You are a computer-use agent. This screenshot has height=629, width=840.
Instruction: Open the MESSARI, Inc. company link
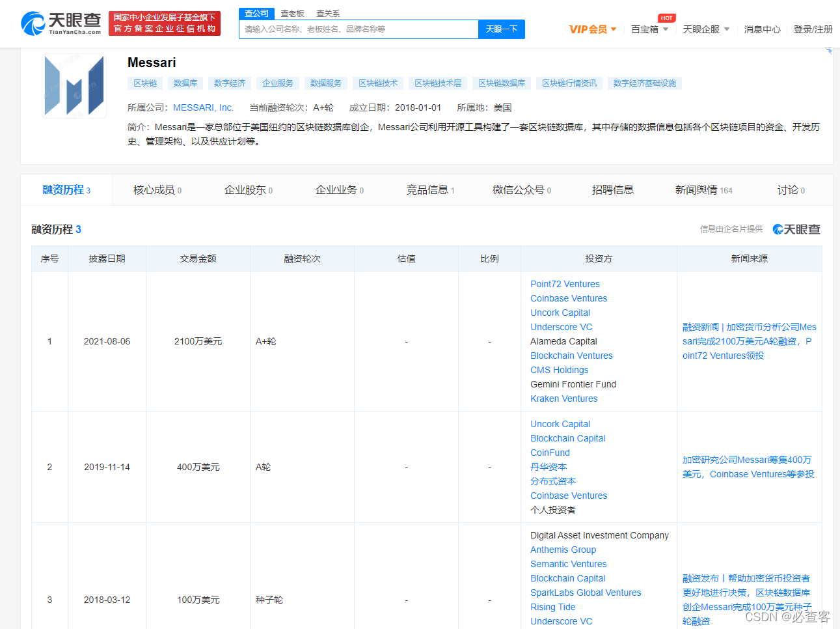click(203, 107)
